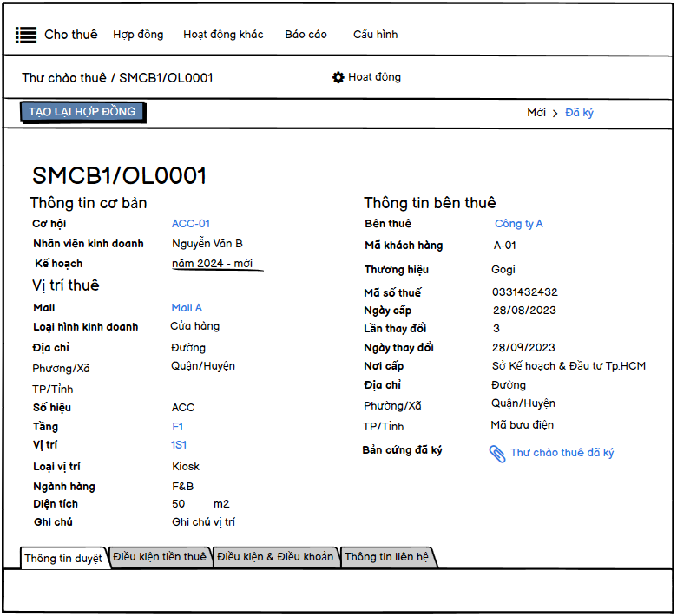Viewport: 677px width, 616px height.
Task: Open the 1S1 location link
Action: pos(179,445)
